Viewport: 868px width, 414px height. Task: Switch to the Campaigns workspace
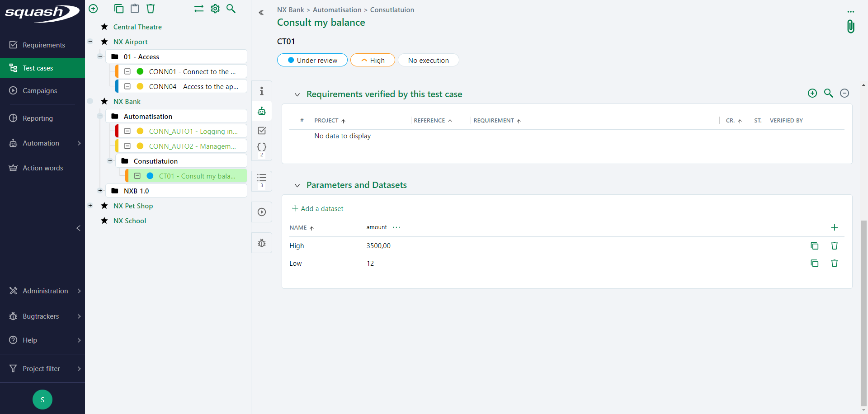40,90
